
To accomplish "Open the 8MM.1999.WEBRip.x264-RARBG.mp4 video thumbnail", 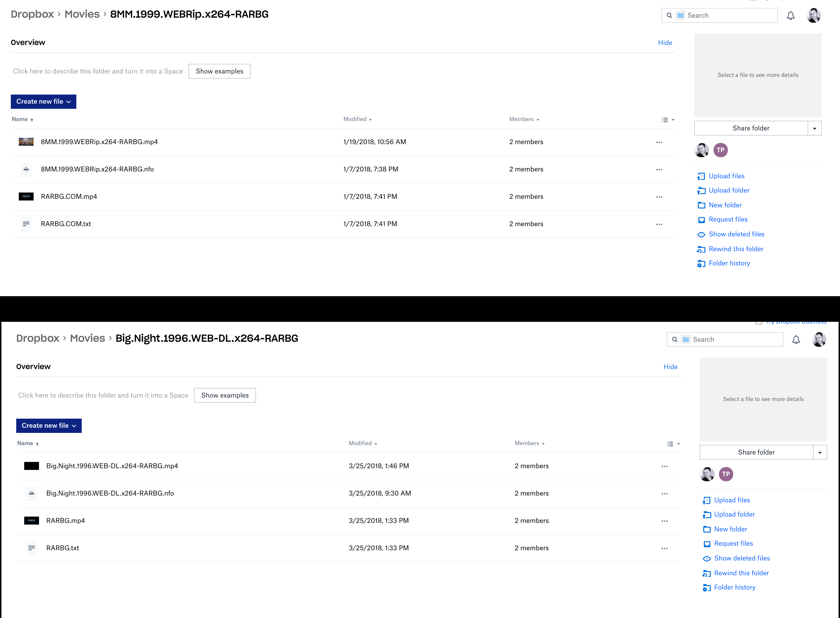I will point(26,142).
